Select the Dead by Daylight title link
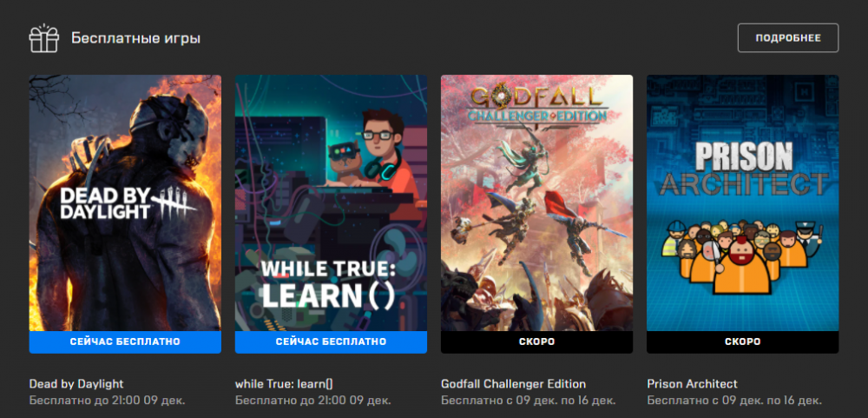Viewport: 868px width, 418px height. click(x=76, y=383)
